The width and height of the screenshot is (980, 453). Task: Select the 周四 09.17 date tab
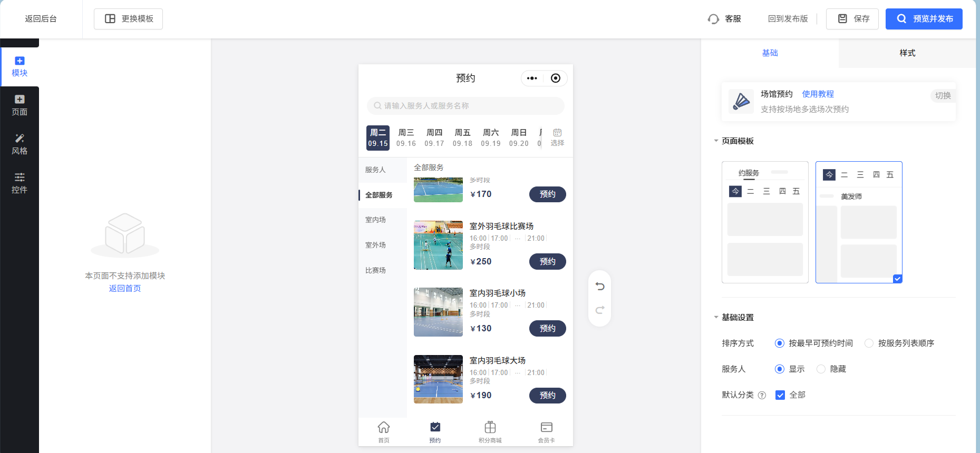[x=434, y=137]
